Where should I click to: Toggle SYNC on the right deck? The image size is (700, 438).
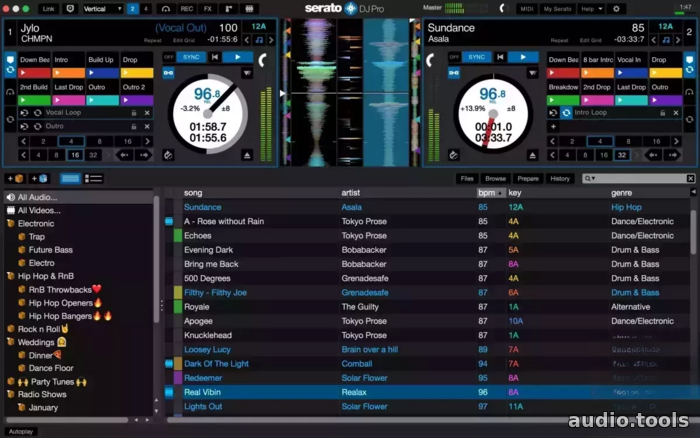pos(476,57)
